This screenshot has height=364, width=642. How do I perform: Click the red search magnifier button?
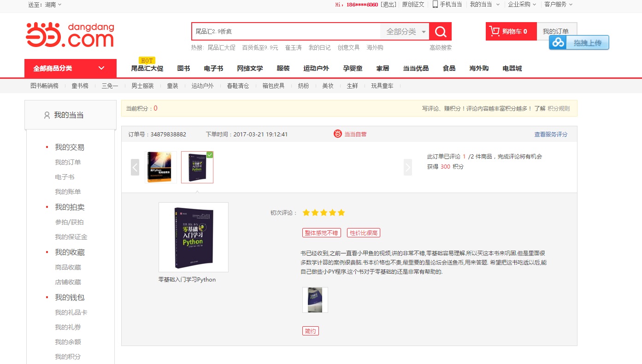coord(441,31)
